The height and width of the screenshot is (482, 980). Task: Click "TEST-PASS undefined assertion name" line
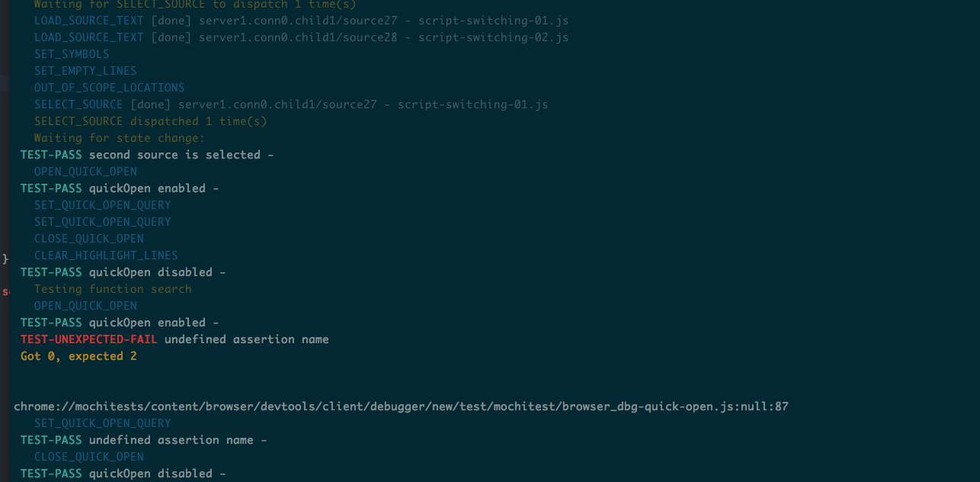[x=123, y=440]
